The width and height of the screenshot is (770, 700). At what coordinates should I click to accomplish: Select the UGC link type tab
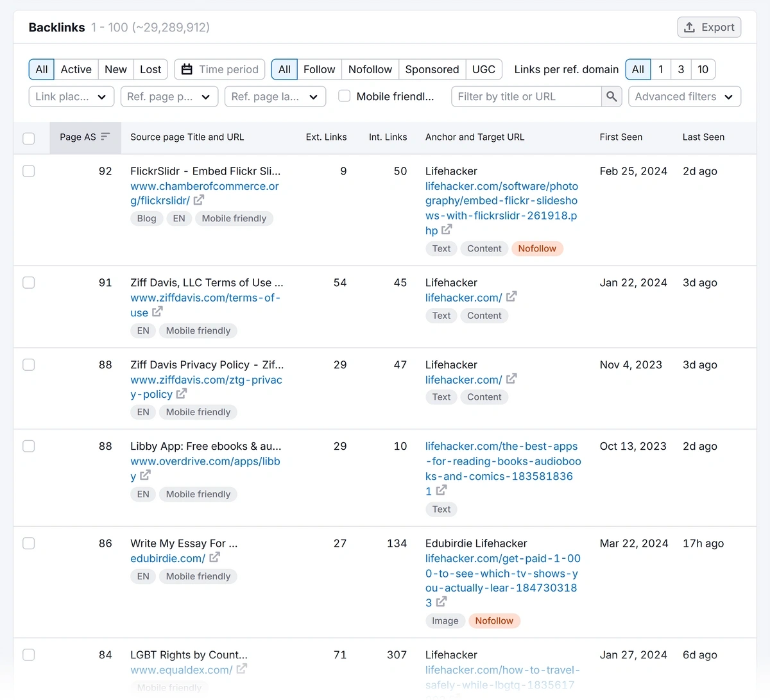point(484,69)
